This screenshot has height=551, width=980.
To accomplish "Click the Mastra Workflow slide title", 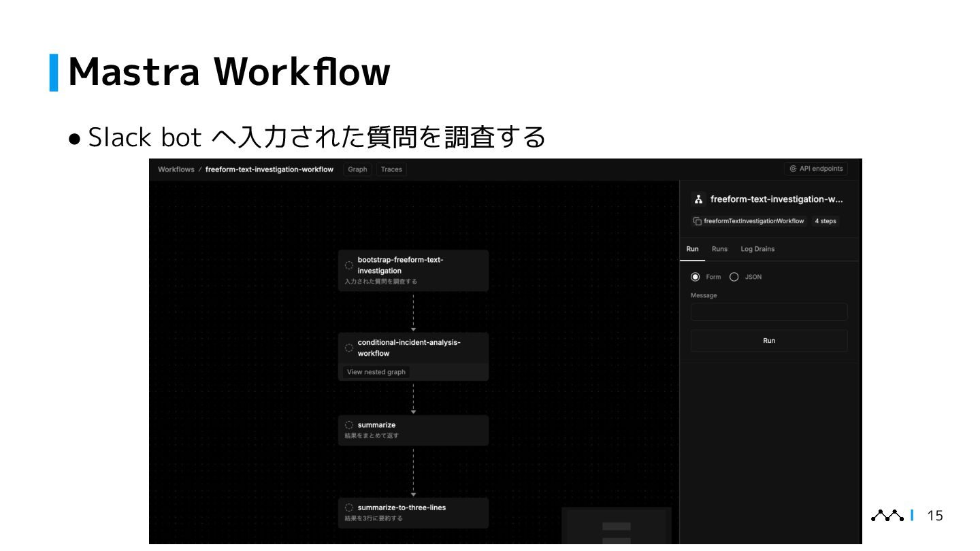I will pos(229,71).
